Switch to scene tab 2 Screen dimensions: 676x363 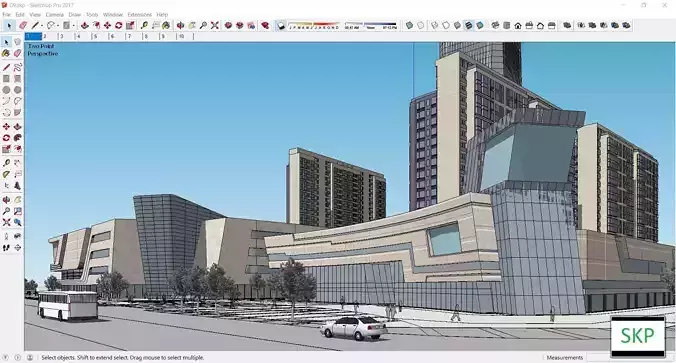coord(50,37)
